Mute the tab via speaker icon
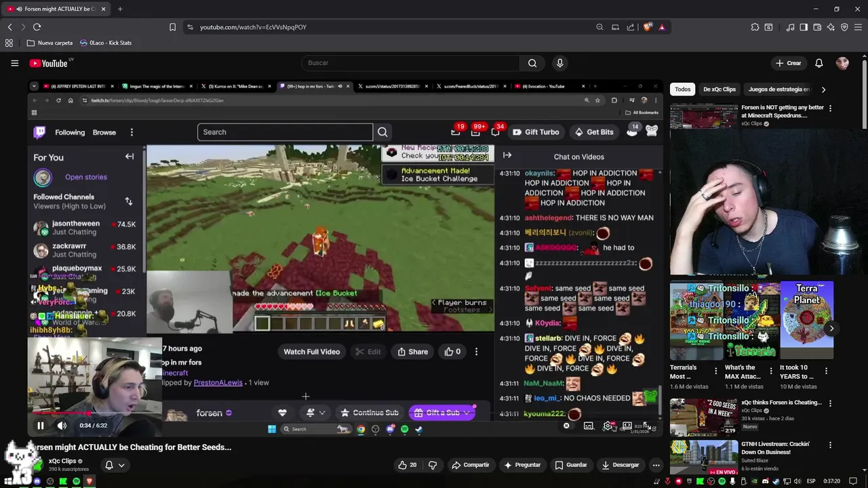The height and width of the screenshot is (488, 868). click(x=18, y=9)
